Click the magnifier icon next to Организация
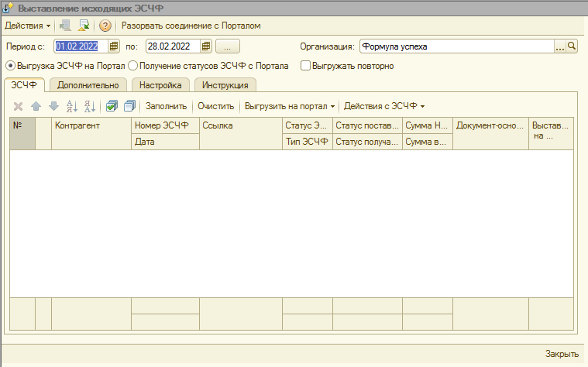Viewport: 588px width, 367px height. [573, 46]
